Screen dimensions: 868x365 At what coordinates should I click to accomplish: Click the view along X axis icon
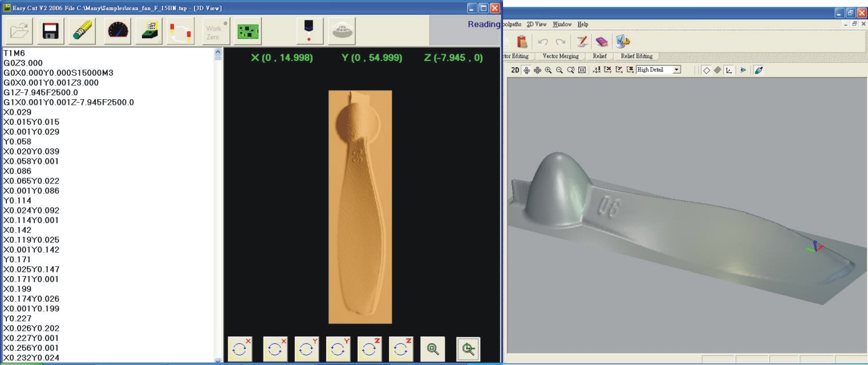(607, 70)
